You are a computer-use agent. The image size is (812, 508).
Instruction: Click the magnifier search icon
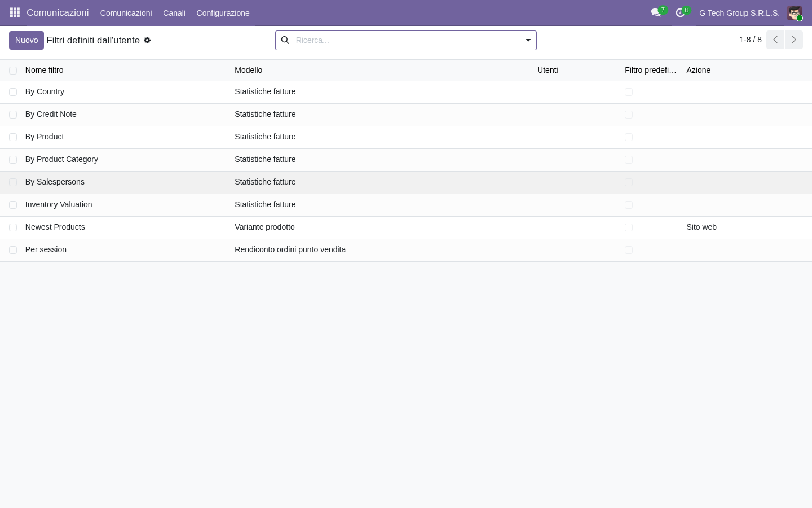pos(285,40)
